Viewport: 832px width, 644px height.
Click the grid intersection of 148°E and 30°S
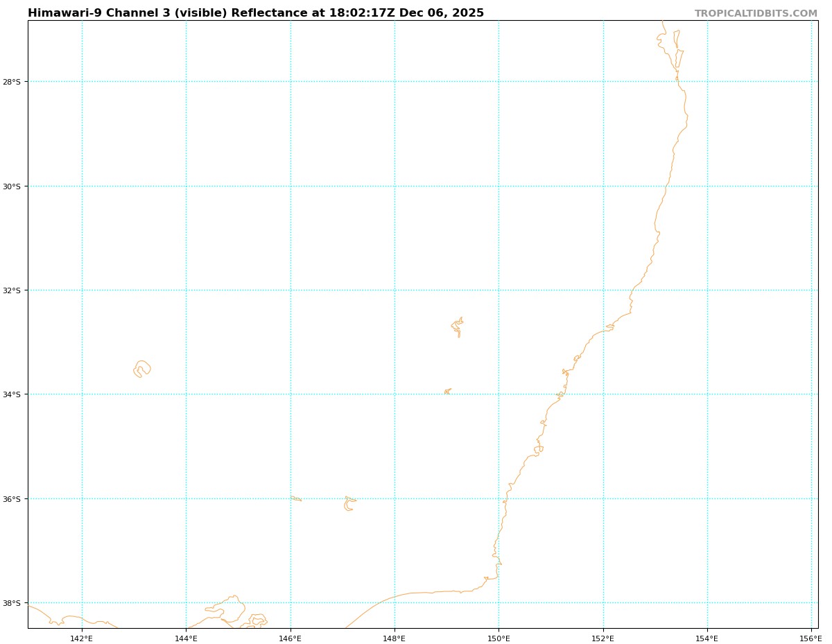(x=395, y=186)
